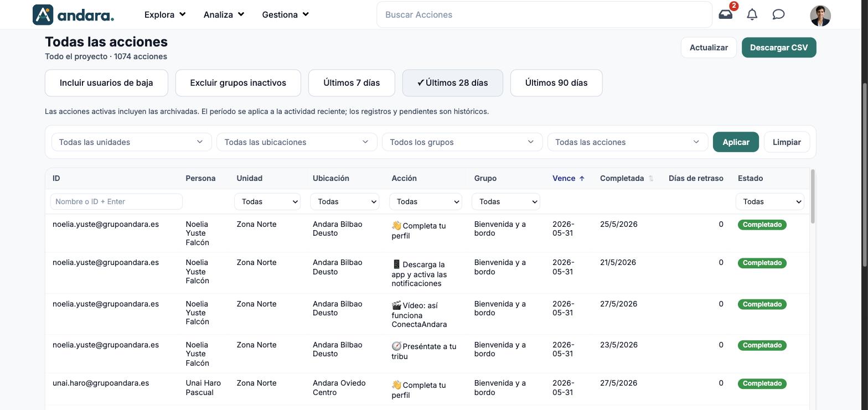Click the Buscar Acciones search field

coord(544,14)
